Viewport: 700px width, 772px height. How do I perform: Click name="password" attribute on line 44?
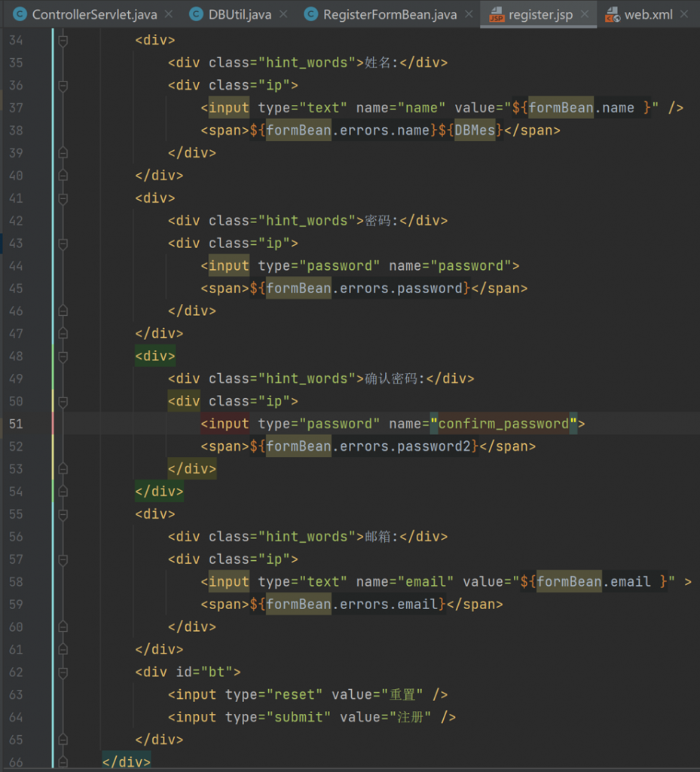[450, 266]
